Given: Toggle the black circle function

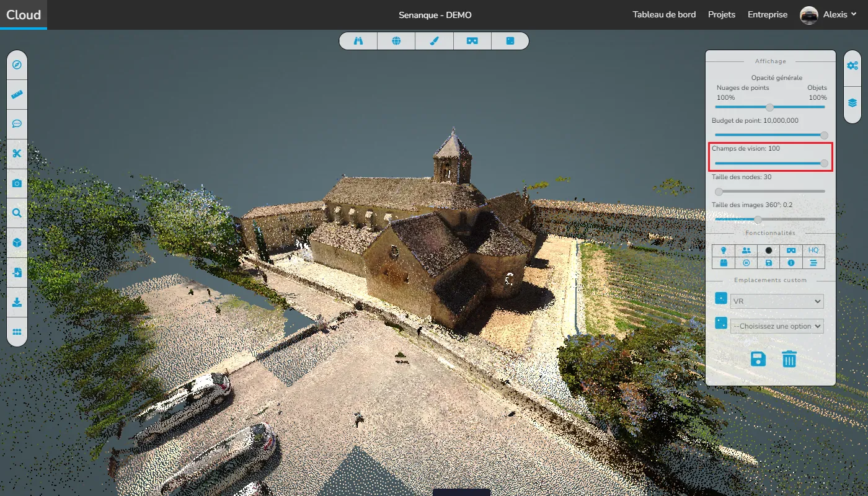Looking at the screenshot, I should tap(769, 250).
